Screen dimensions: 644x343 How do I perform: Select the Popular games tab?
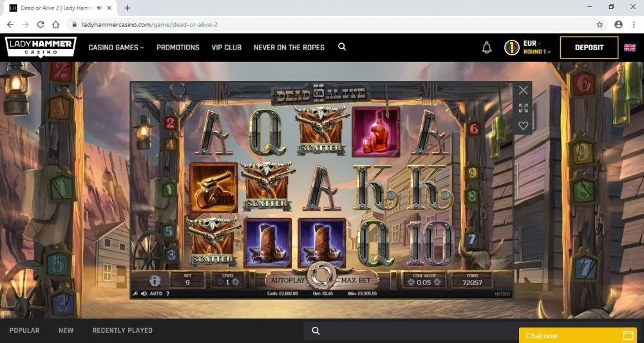[24, 330]
